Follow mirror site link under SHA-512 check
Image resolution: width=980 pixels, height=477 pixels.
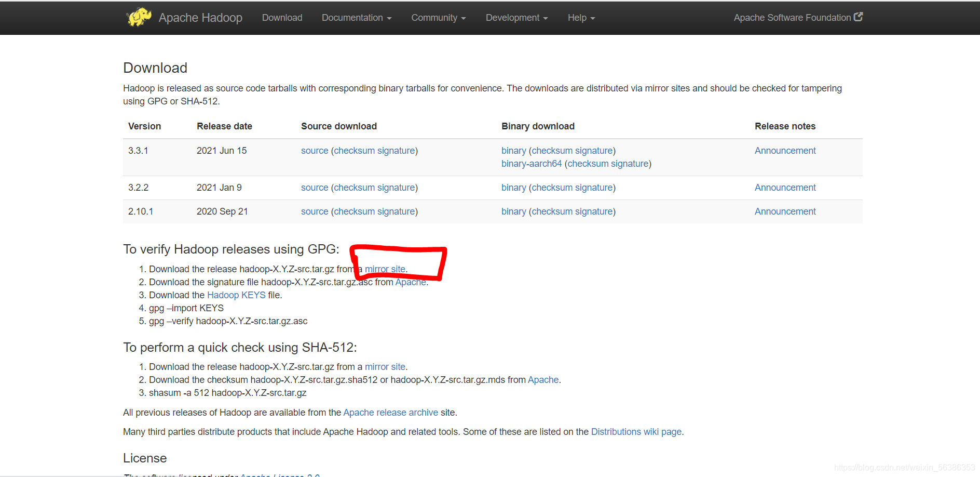pyautogui.click(x=385, y=367)
